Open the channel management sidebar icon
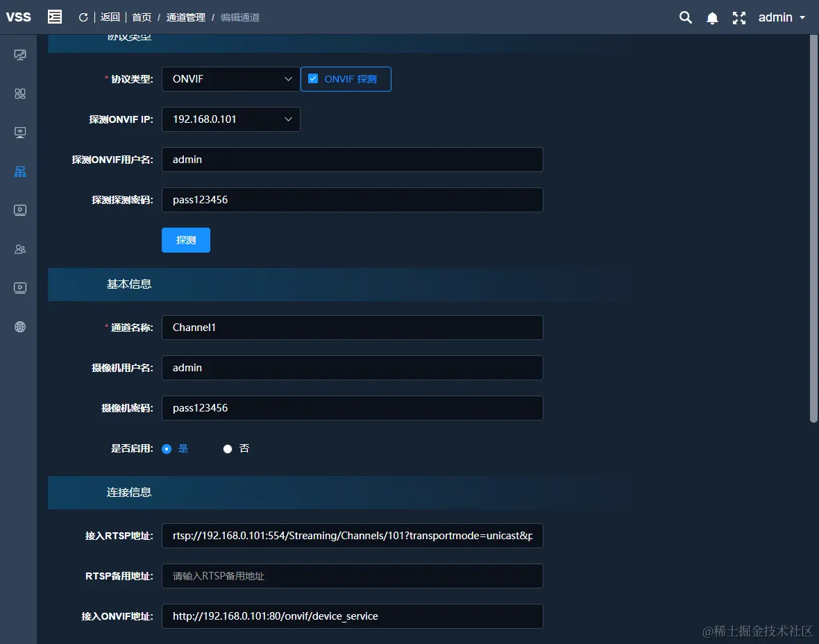819x644 pixels. pyautogui.click(x=20, y=171)
